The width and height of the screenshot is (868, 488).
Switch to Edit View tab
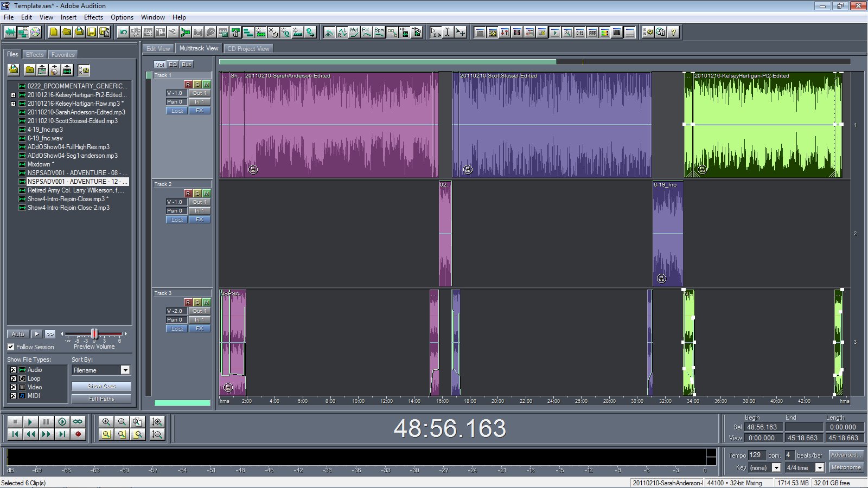coord(158,49)
